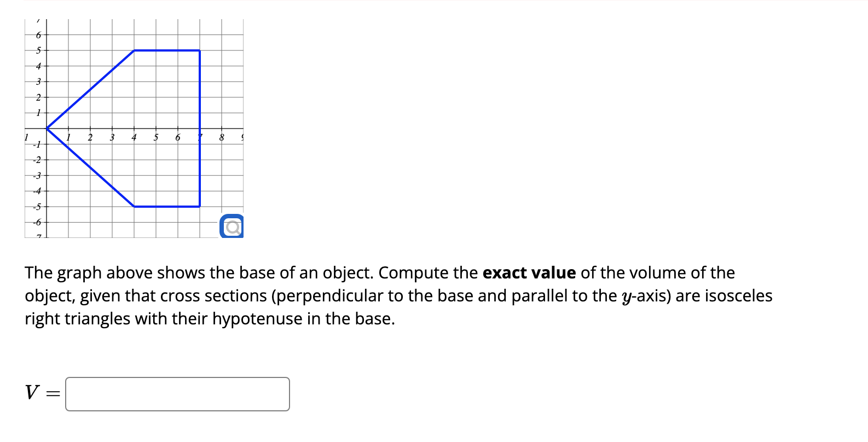Click the blue polygon outline on the grid

point(164,51)
